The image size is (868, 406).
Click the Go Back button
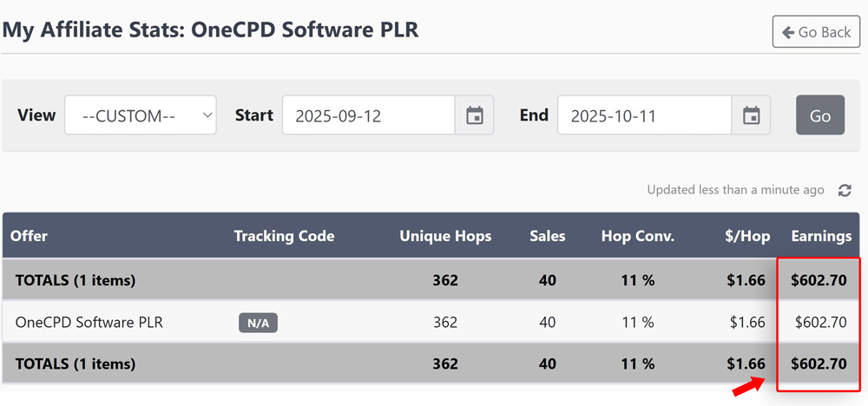tap(816, 32)
